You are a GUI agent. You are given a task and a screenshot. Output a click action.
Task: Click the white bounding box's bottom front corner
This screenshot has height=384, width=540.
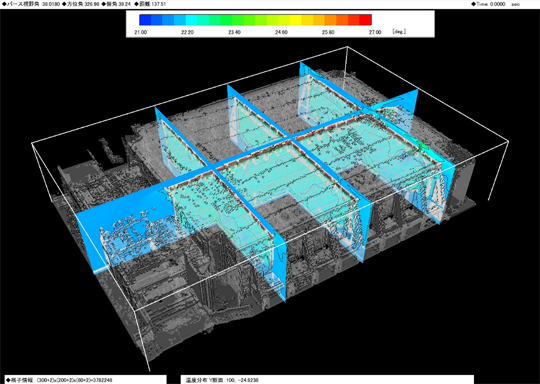click(149, 369)
